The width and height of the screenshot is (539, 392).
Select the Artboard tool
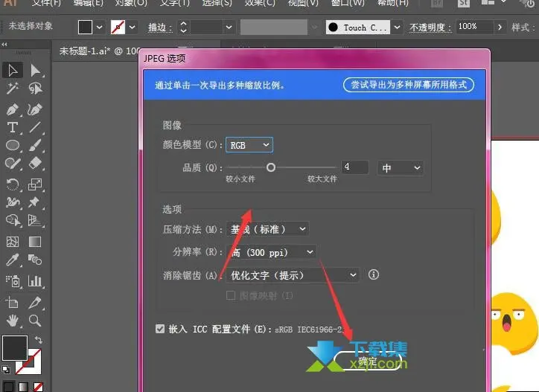(13, 303)
